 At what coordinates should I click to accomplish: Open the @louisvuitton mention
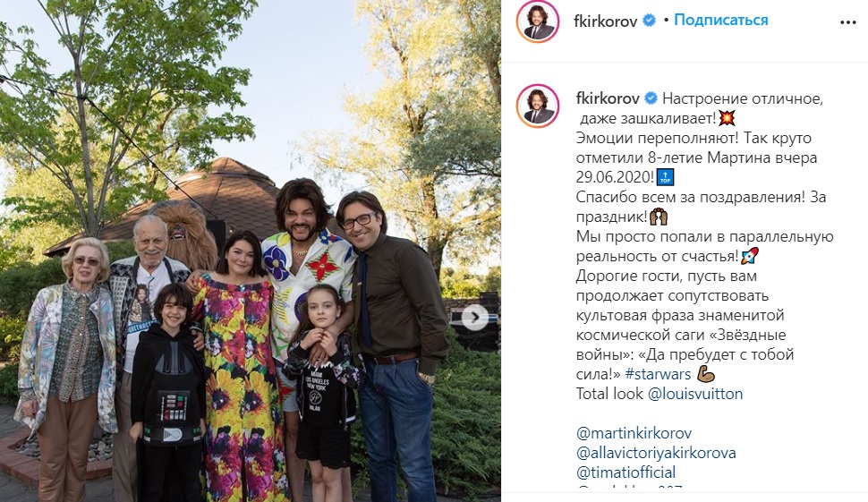click(695, 394)
